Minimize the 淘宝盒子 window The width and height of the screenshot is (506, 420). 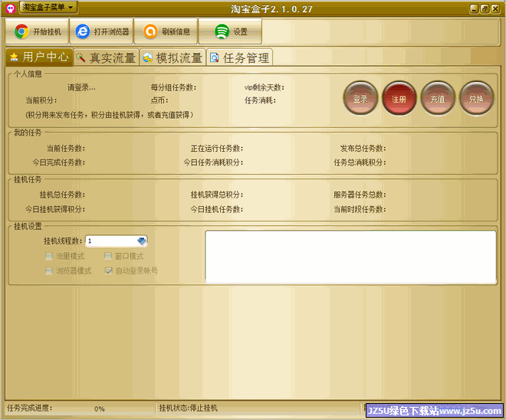pyautogui.click(x=474, y=8)
